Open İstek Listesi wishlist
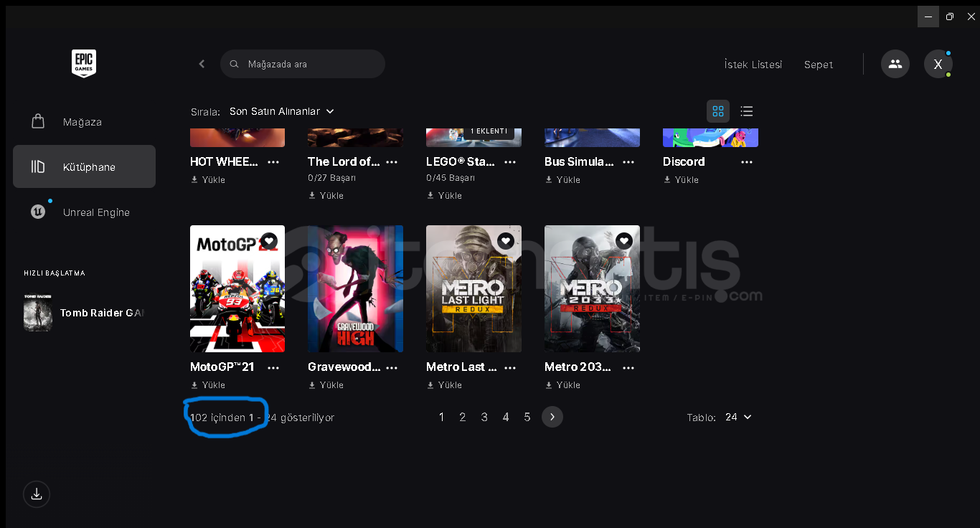The height and width of the screenshot is (528, 980). point(753,65)
